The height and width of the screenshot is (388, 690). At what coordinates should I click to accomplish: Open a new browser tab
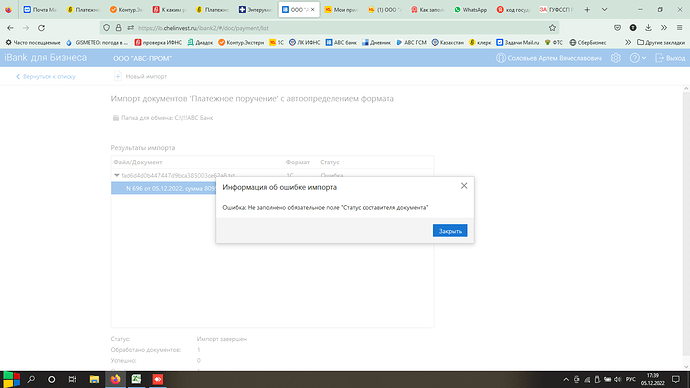[587, 10]
